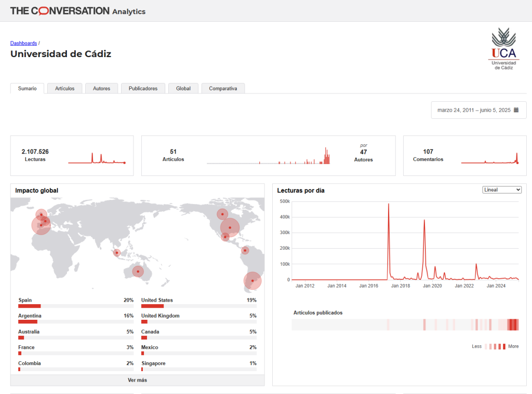Viewport: 532px width, 394px height.
Task: Switch to the Autores tab
Action: tap(101, 88)
